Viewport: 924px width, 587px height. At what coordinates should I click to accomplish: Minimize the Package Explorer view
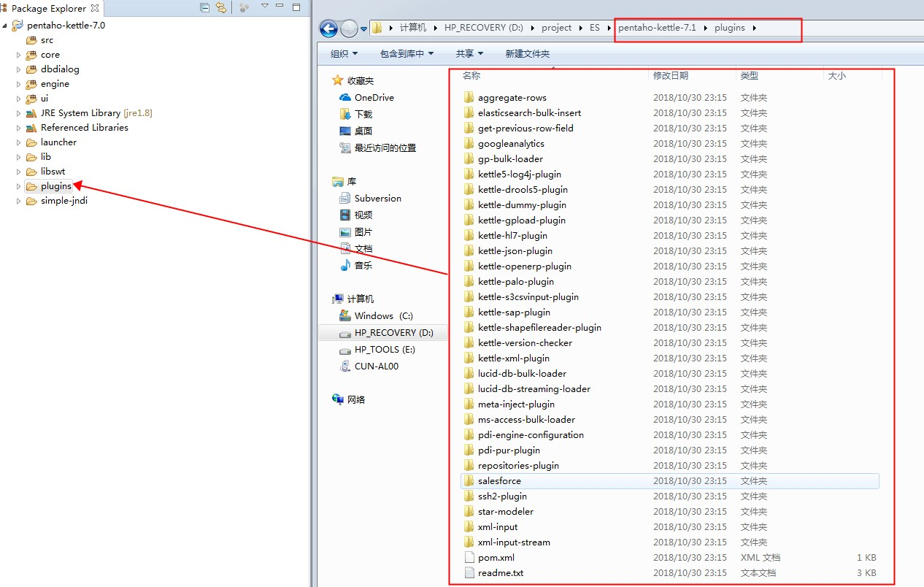pyautogui.click(x=280, y=7)
